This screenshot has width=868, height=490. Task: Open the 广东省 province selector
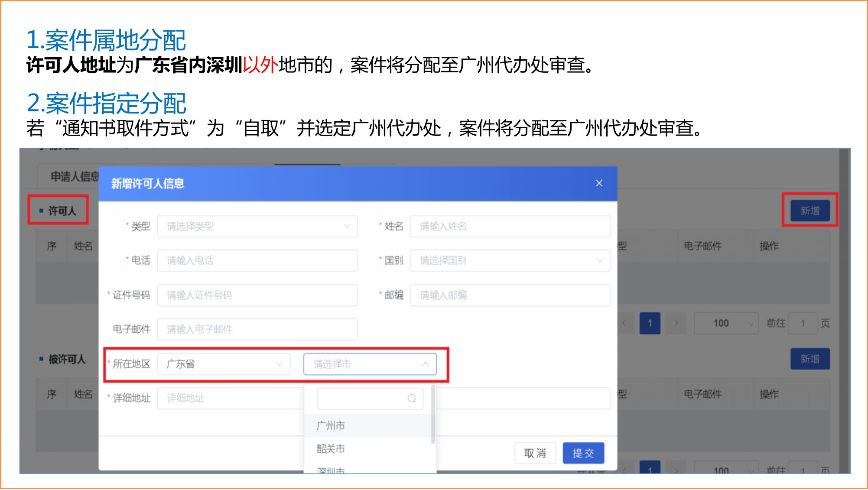(x=223, y=364)
